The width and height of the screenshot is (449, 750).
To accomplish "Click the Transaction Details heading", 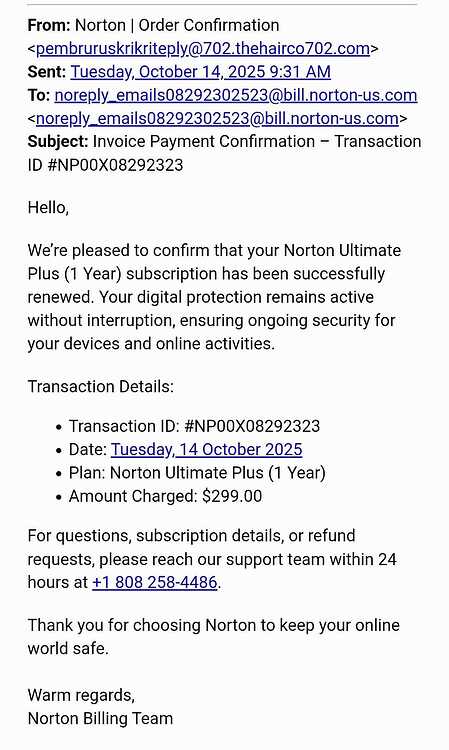I will [x=101, y=386].
